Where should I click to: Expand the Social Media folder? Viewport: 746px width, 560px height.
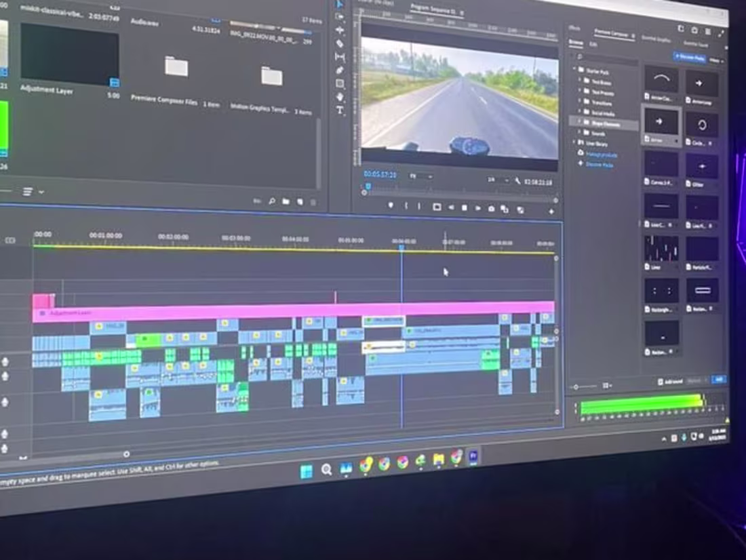[580, 111]
